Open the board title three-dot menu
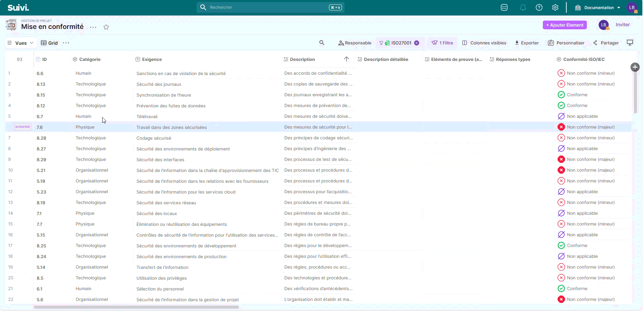Image resolution: width=644 pixels, height=311 pixels. coord(93,27)
